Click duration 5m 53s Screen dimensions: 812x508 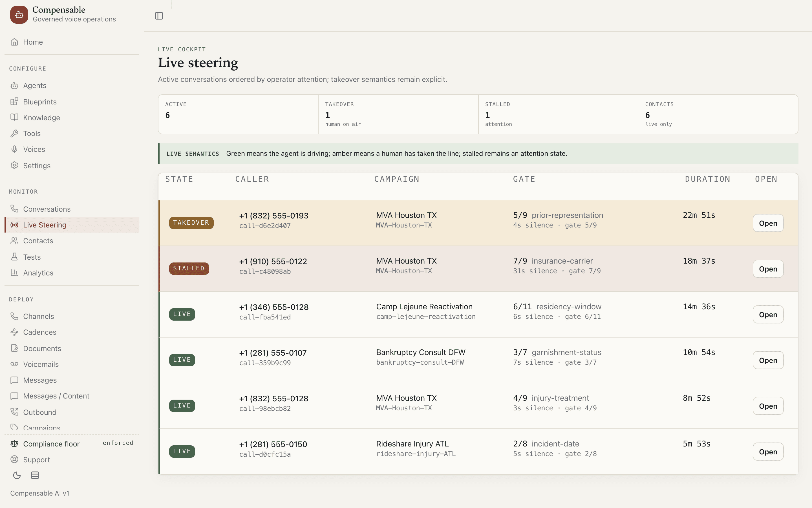[697, 444]
